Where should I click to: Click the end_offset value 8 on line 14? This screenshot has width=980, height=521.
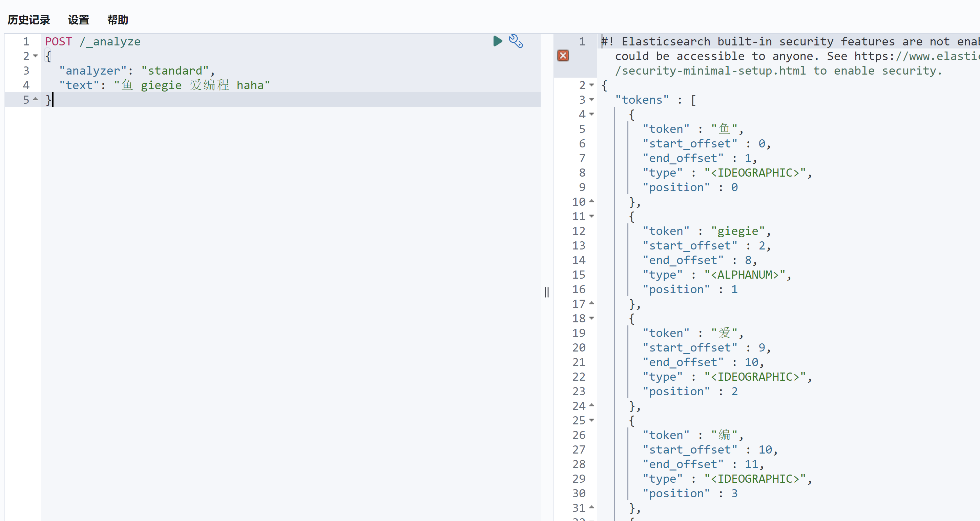pos(748,260)
